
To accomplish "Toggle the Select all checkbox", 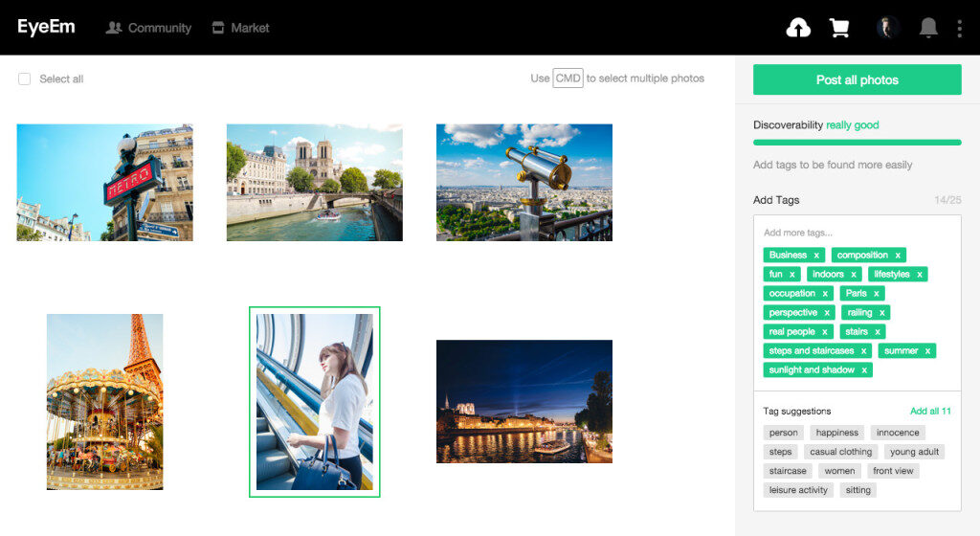I will point(25,79).
